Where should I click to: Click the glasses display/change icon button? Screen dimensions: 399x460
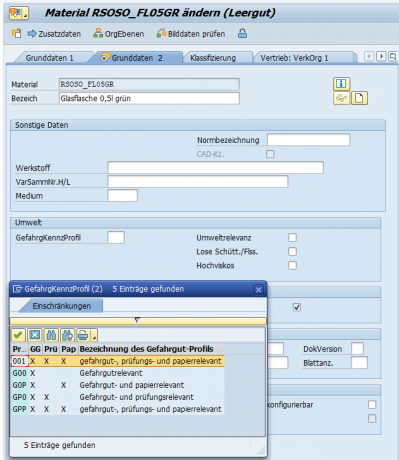point(341,98)
